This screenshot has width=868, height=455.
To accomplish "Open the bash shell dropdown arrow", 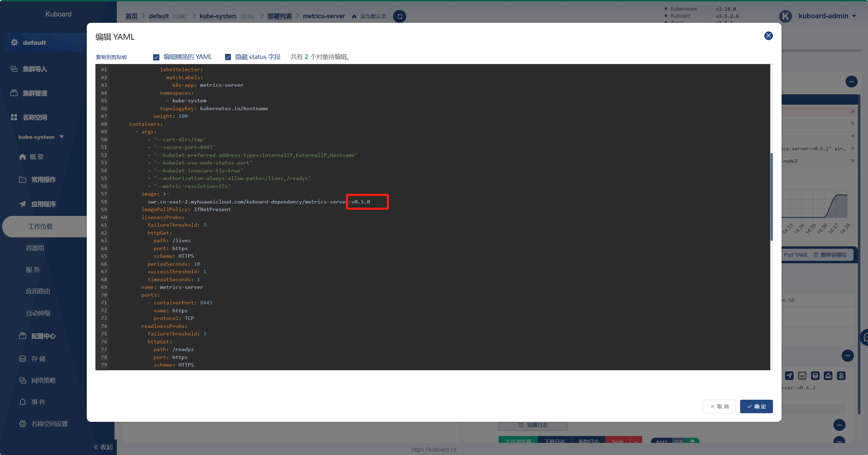I will point(636,442).
